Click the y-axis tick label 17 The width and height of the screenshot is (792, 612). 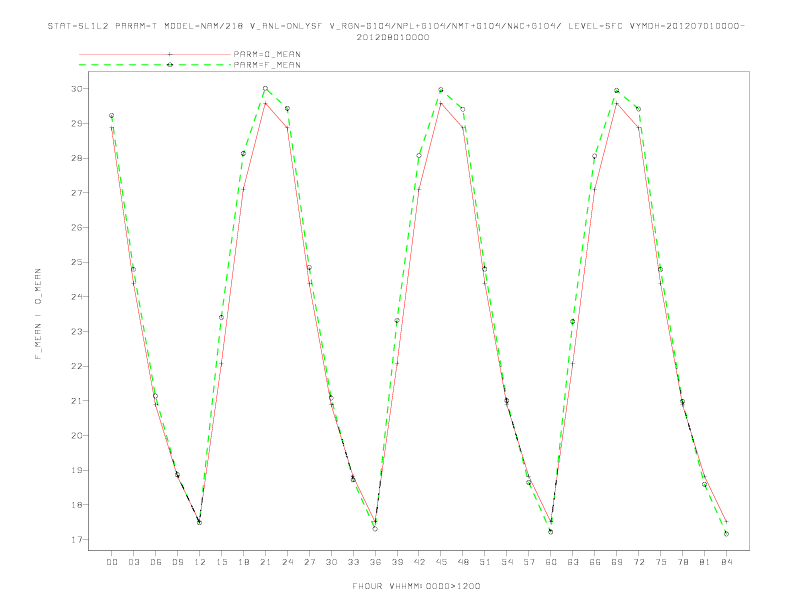click(x=77, y=539)
